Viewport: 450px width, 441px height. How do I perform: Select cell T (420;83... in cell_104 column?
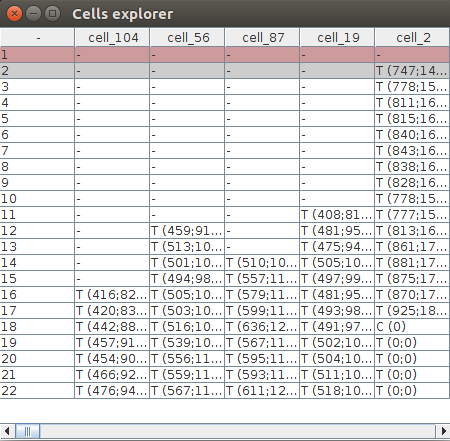pos(112,311)
